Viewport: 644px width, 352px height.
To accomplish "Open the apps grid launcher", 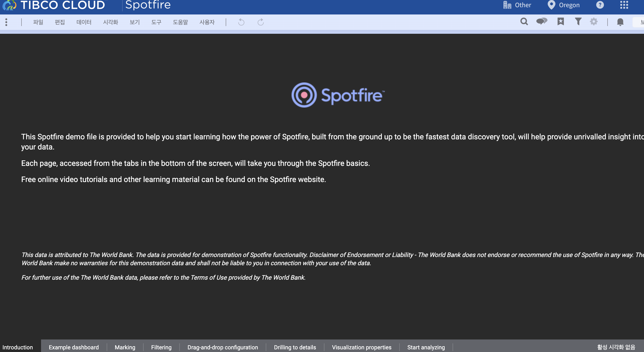I will click(624, 5).
